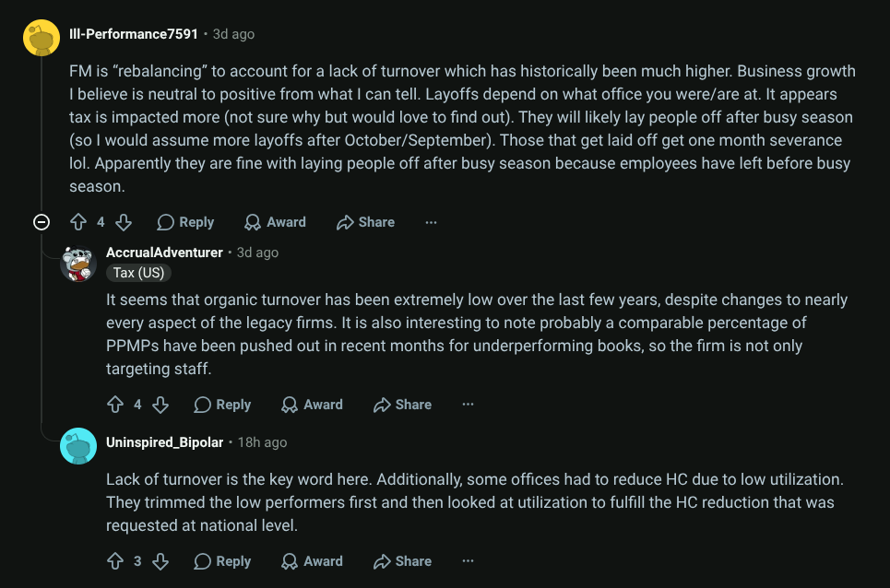Share Ill-Performance7591's comment
Viewport: 890px width, 588px height.
pyautogui.click(x=365, y=222)
